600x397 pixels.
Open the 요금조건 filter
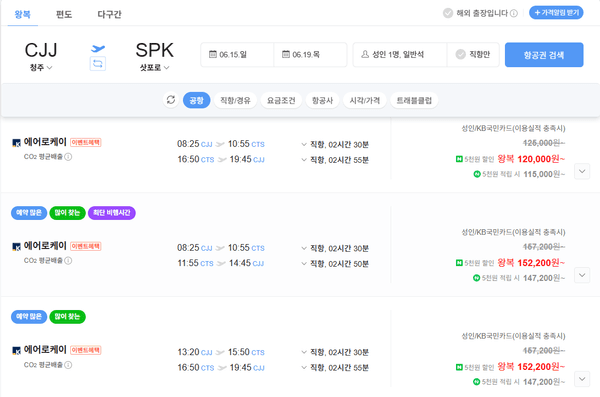click(x=281, y=100)
